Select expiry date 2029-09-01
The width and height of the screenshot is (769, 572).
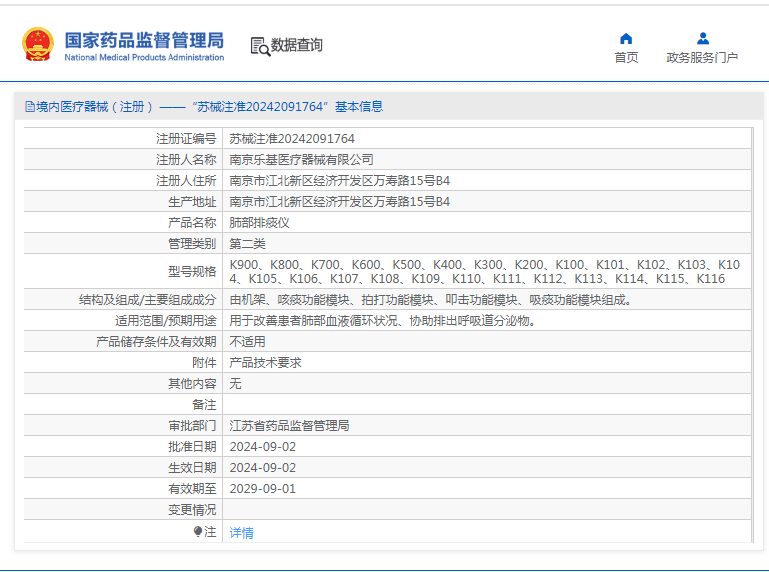[x=263, y=489]
